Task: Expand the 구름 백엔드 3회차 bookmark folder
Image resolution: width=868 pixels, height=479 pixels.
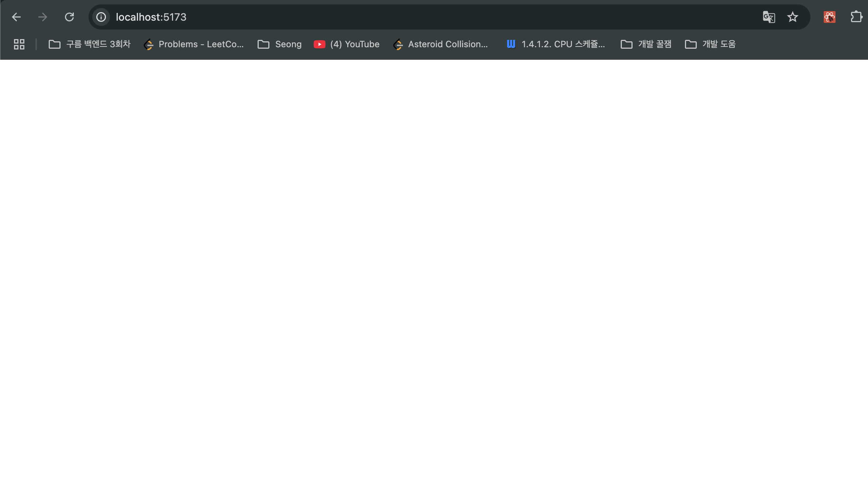Action: click(x=90, y=44)
